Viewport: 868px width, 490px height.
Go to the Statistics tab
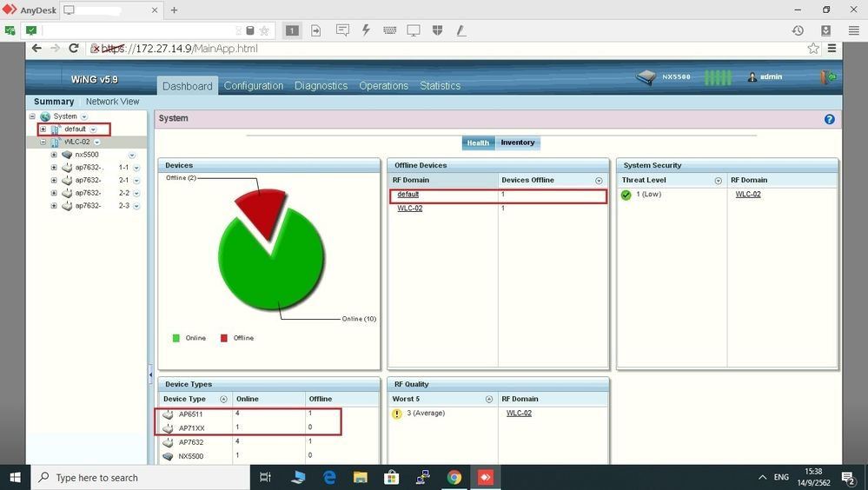tap(440, 86)
